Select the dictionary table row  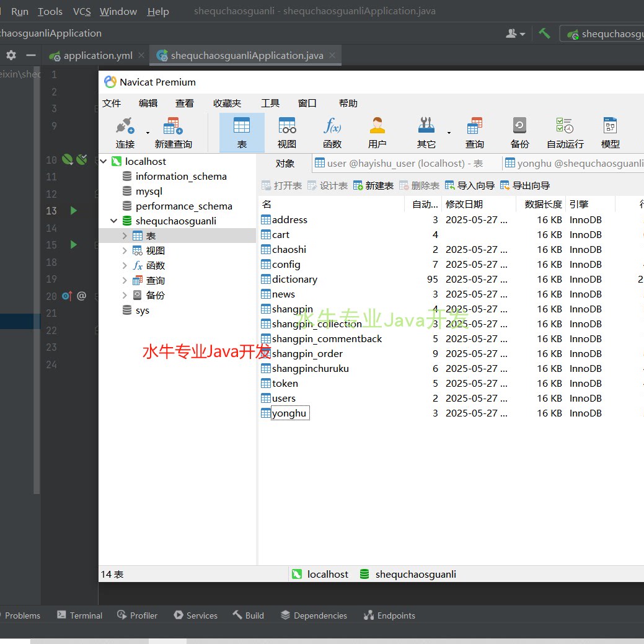450,280
